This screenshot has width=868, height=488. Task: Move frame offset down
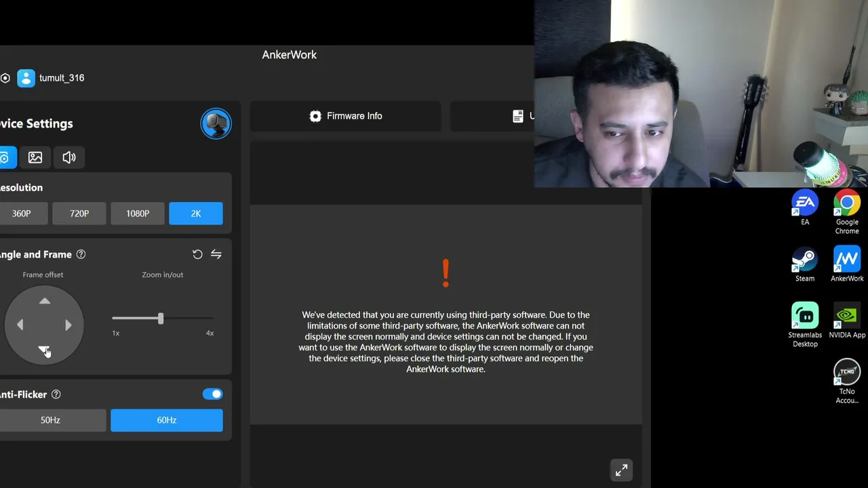pos(44,349)
